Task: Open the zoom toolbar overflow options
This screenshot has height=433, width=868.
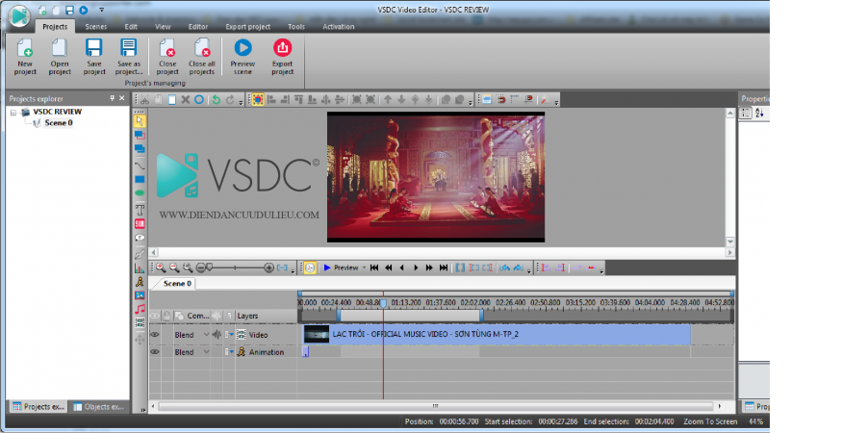Action: (x=294, y=269)
